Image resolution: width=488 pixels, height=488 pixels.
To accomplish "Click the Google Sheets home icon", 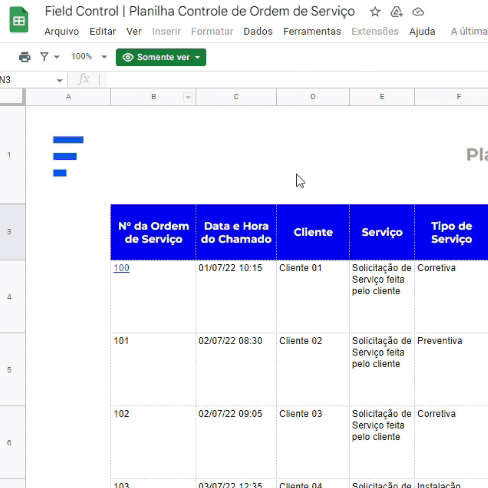I will [19, 20].
